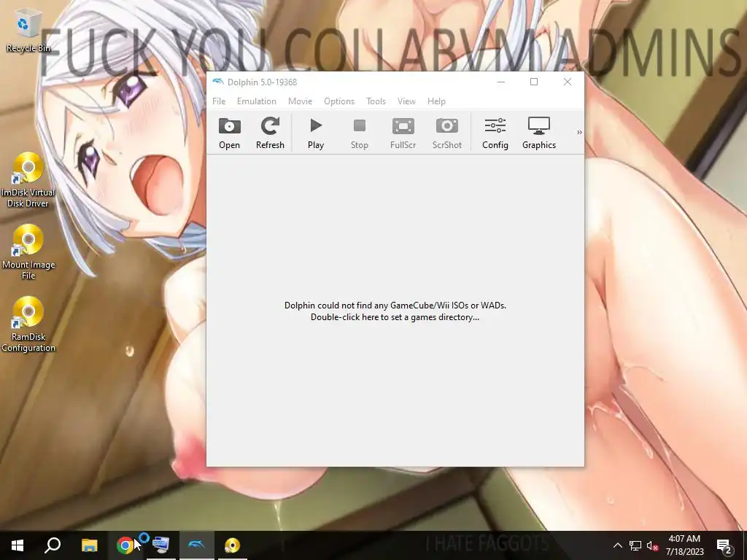
Task: Click the computer app icon on the taskbar
Action: click(160, 545)
